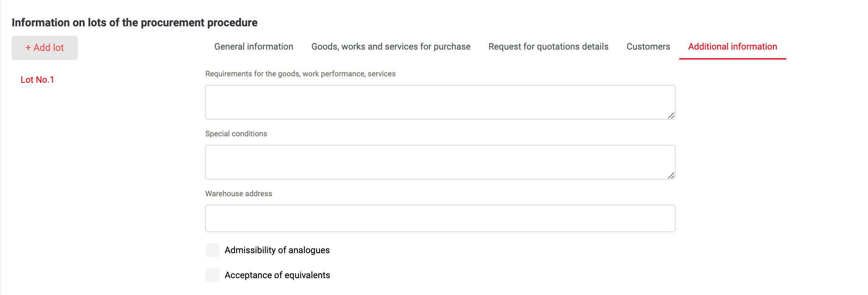Screen dimensions: 868x295
Task: Go to the Customers tab
Action: click(648, 47)
